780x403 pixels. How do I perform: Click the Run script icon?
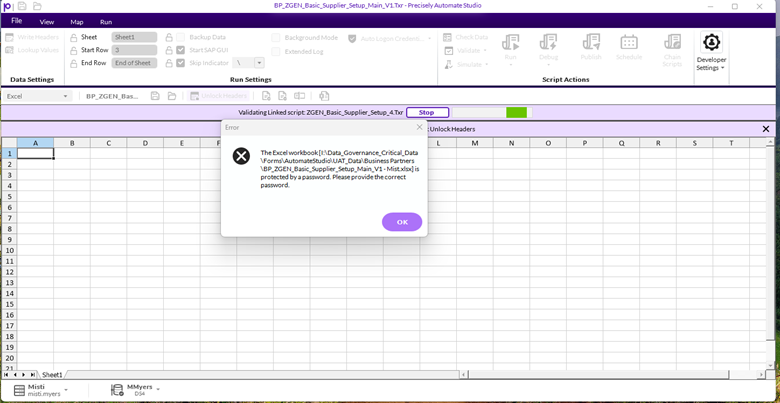click(510, 42)
